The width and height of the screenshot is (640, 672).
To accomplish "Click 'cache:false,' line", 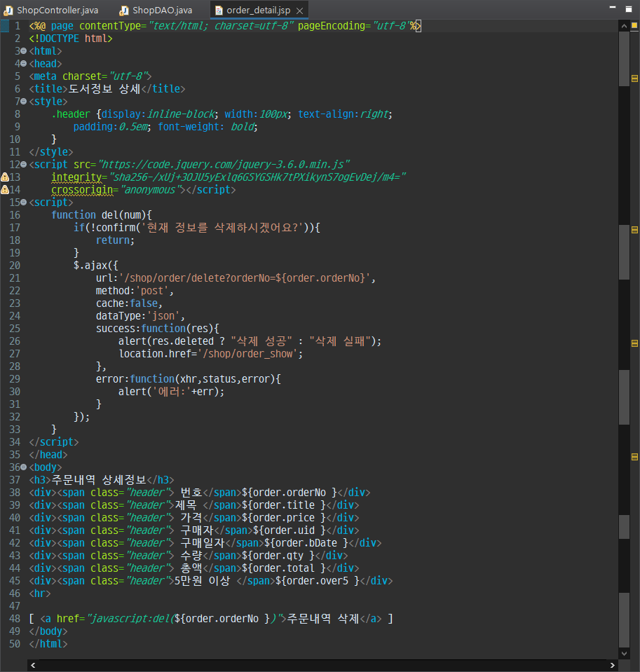I will click(x=129, y=303).
